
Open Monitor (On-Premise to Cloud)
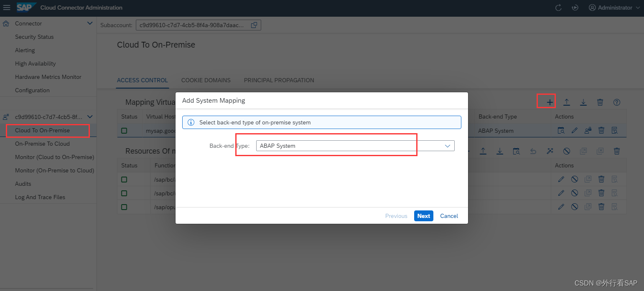(54, 170)
